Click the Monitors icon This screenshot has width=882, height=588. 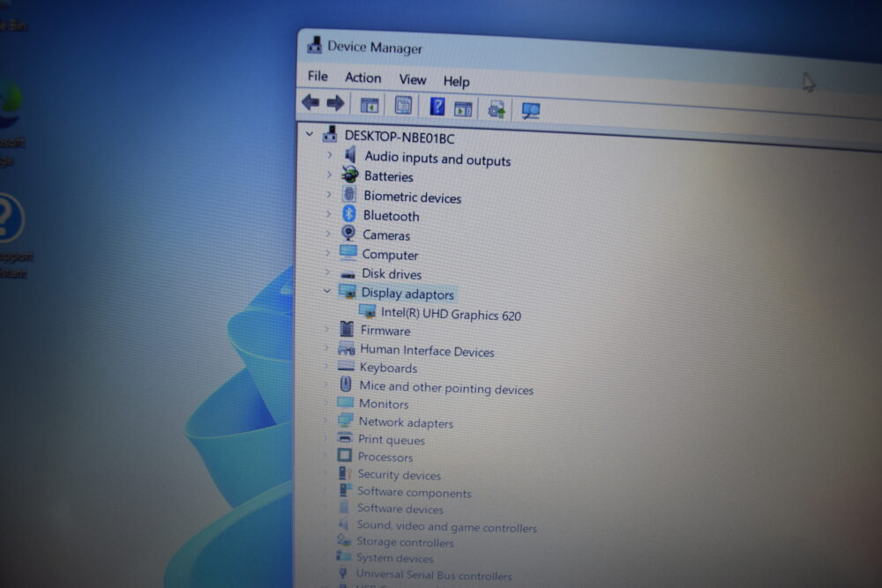pos(346,403)
